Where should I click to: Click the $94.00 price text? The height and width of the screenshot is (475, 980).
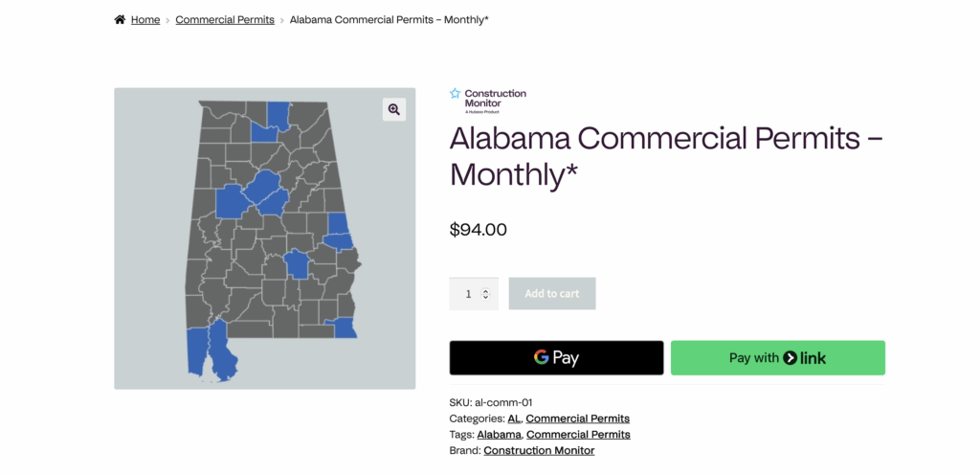coord(479,230)
